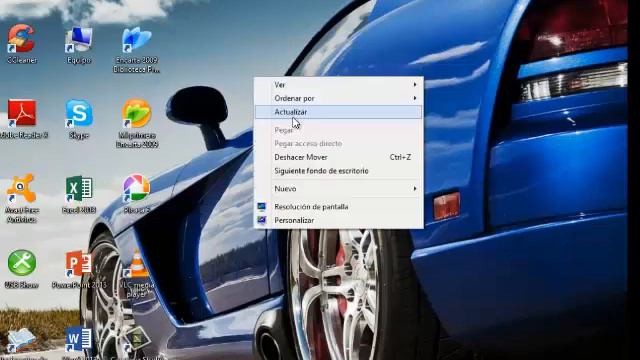Click the icon beside Personalizar
Image resolution: width=640 pixels, height=360 pixels.
(x=262, y=220)
